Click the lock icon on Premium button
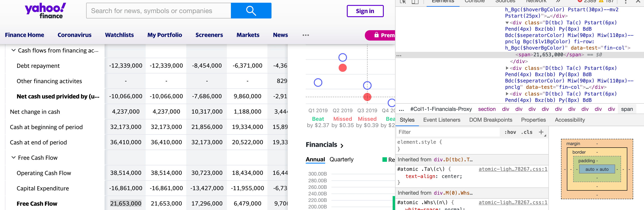Image resolution: width=644 pixels, height=210 pixels. pos(376,35)
